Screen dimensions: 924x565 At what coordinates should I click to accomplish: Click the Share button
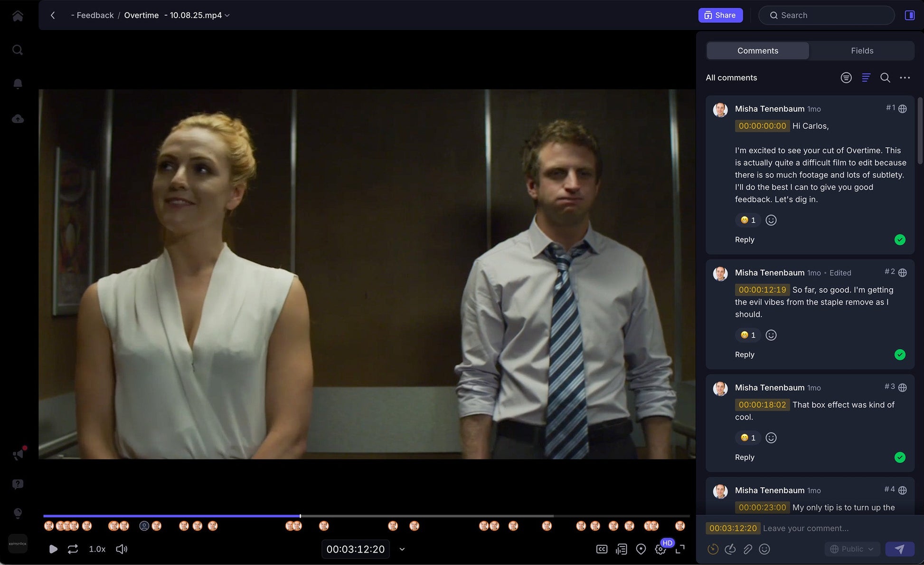[720, 15]
